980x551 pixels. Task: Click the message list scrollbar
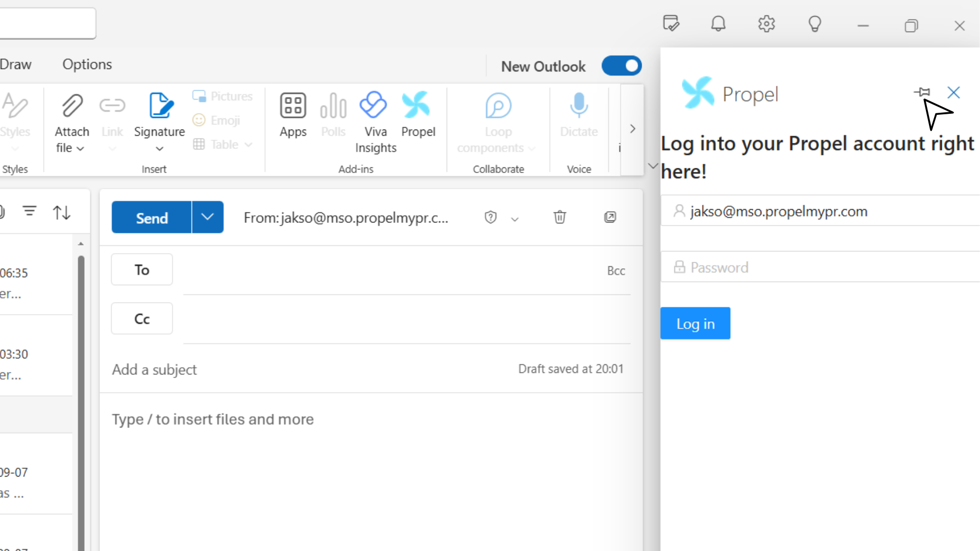pyautogui.click(x=81, y=403)
